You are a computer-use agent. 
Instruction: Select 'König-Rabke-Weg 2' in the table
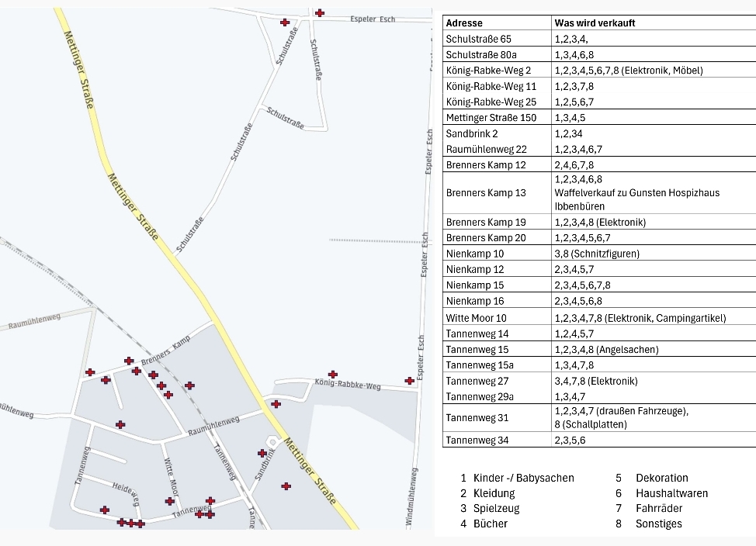[x=497, y=71]
